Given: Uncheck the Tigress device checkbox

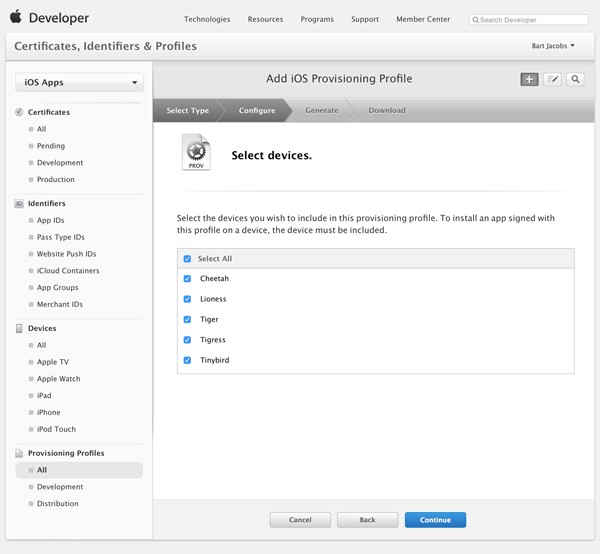Looking at the screenshot, I should click(187, 340).
